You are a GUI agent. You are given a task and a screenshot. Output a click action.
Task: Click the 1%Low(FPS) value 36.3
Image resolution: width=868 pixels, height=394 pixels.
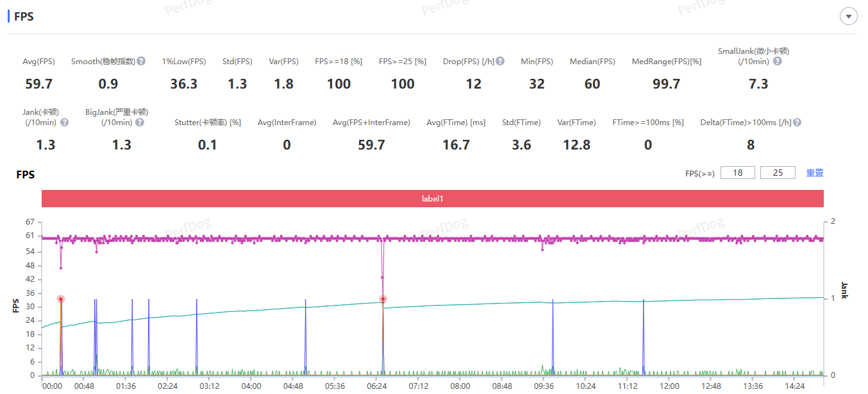pos(183,84)
